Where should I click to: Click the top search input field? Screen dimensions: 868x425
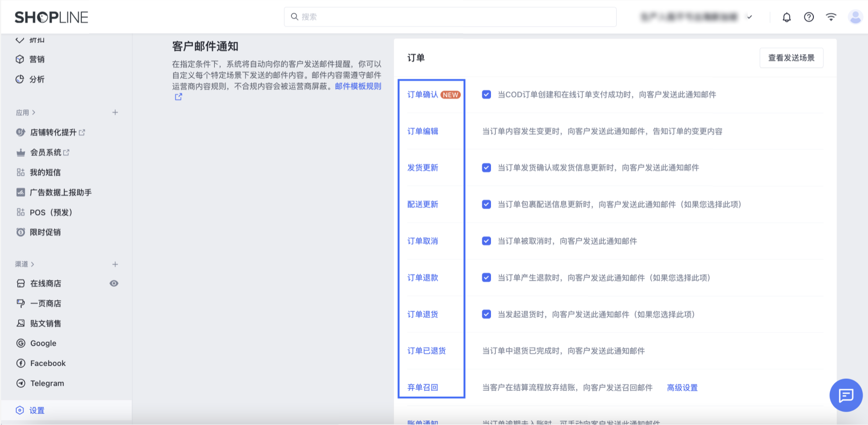450,17
